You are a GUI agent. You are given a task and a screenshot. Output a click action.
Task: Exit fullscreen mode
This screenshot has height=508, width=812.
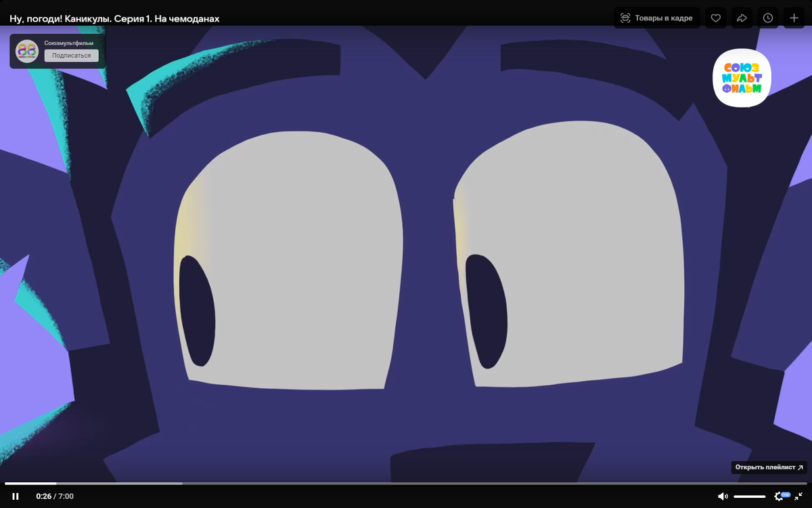coord(799,496)
